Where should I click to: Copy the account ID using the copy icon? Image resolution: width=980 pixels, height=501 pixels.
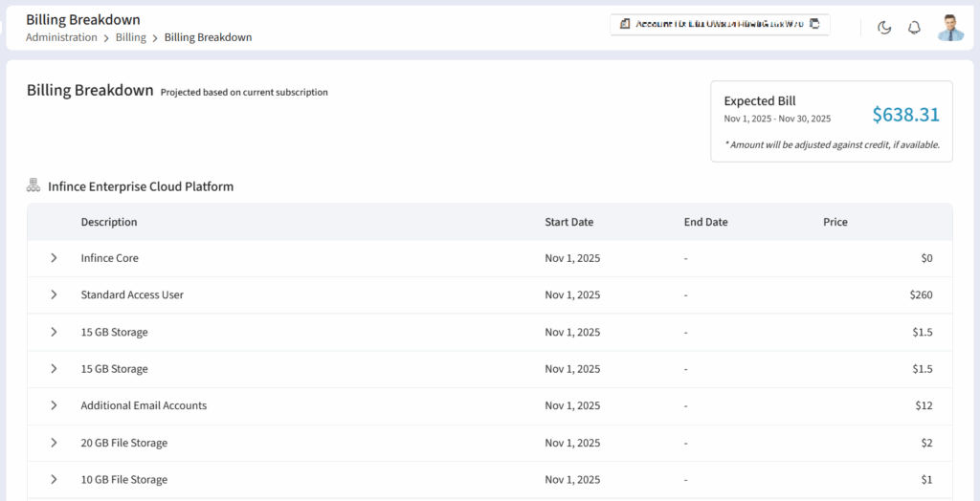(x=815, y=24)
